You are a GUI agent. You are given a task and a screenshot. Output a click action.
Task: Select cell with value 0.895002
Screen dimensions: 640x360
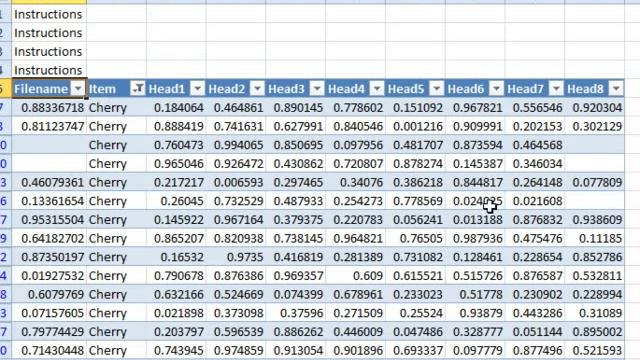click(x=595, y=332)
